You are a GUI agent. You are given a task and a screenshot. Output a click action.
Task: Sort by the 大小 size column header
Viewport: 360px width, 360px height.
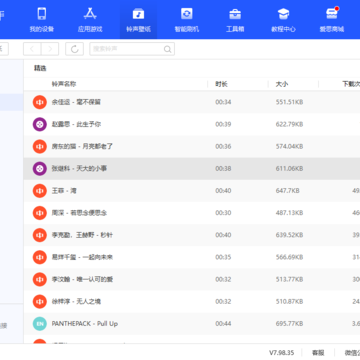point(282,84)
